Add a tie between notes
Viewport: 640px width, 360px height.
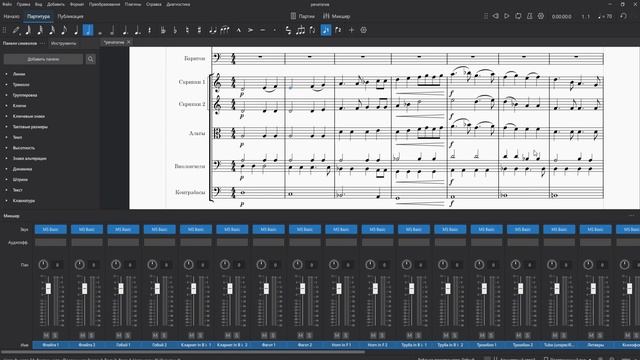pos(212,30)
